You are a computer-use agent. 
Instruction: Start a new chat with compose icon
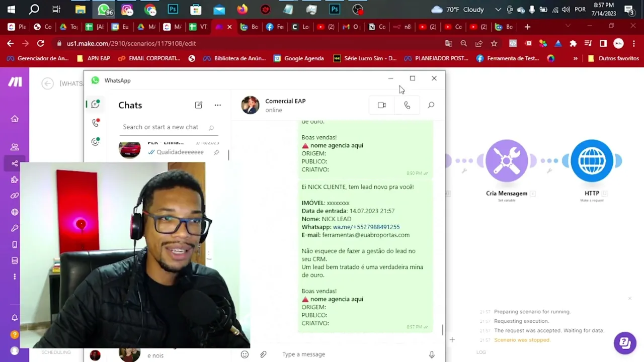click(x=199, y=105)
